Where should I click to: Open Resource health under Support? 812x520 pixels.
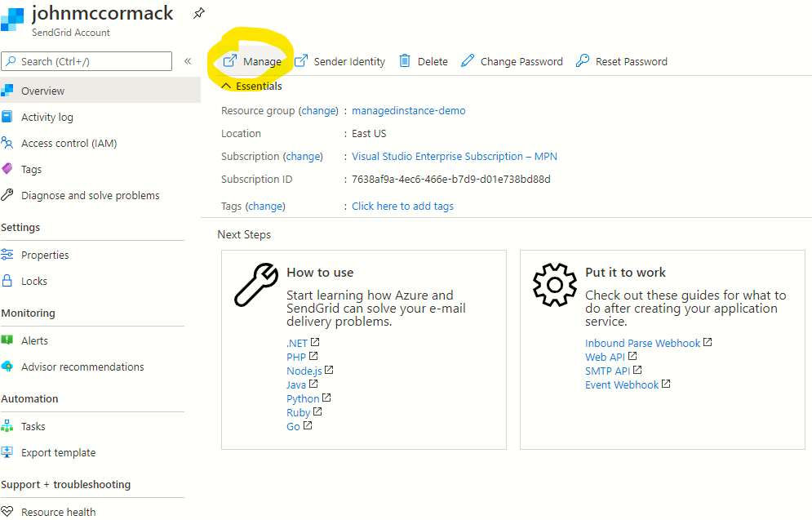tap(57, 511)
